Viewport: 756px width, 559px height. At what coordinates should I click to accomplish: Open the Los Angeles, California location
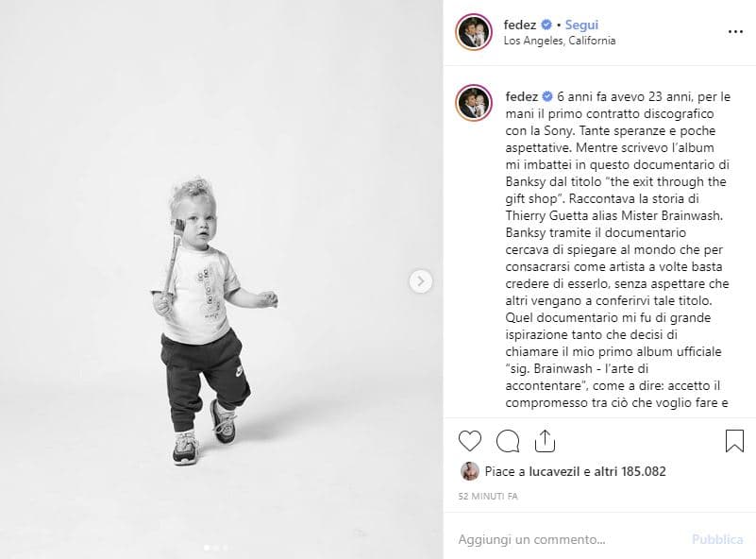tap(559, 41)
